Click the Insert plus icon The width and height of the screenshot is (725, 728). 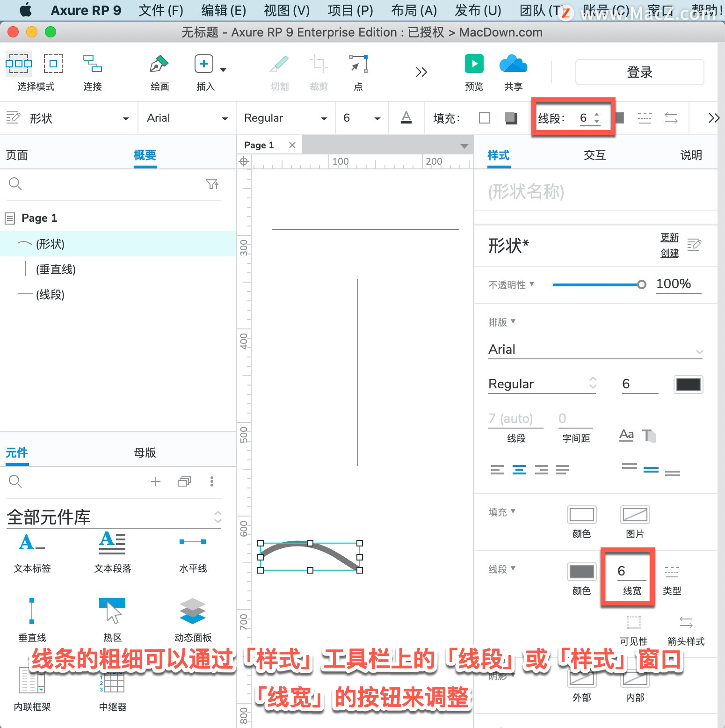click(x=204, y=64)
